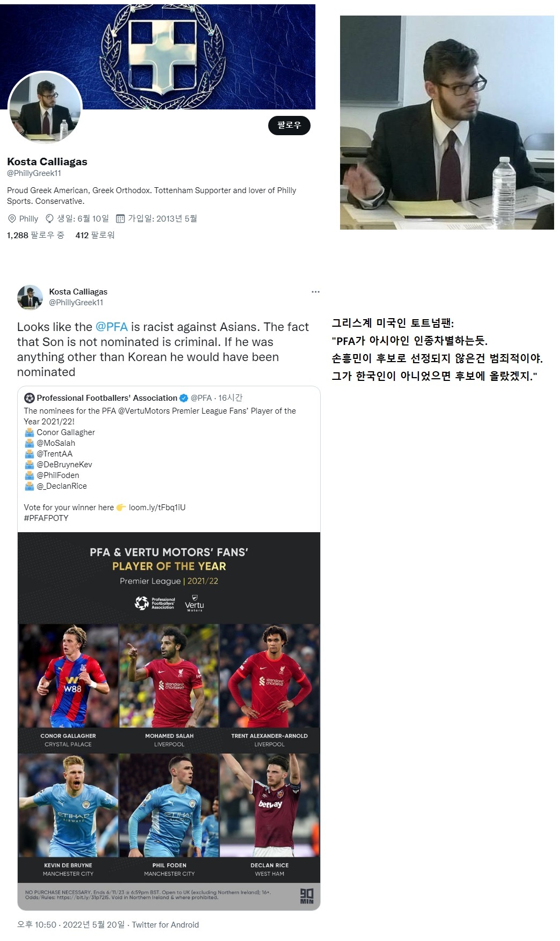The width and height of the screenshot is (560, 941).
Task: Click the #PFAFPOTY hashtag
Action: 46,518
